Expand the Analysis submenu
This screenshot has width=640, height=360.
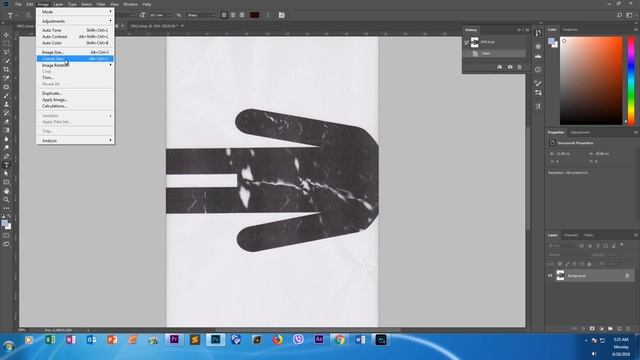(75, 140)
